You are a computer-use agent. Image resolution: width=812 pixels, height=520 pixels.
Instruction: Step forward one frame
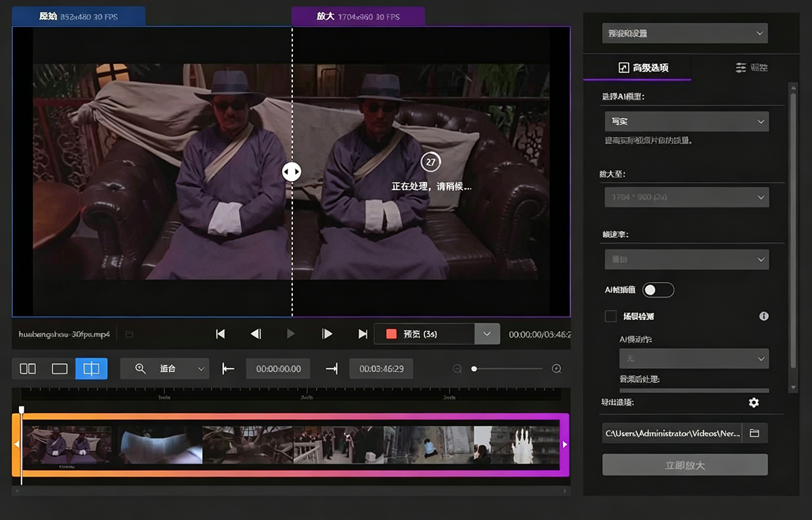pos(327,334)
